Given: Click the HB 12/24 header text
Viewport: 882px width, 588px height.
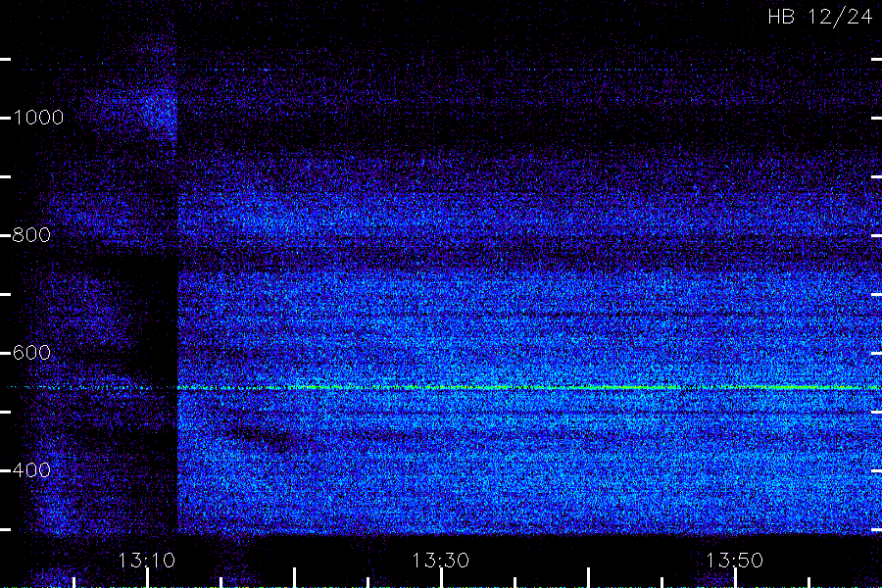Looking at the screenshot, I should [820, 17].
